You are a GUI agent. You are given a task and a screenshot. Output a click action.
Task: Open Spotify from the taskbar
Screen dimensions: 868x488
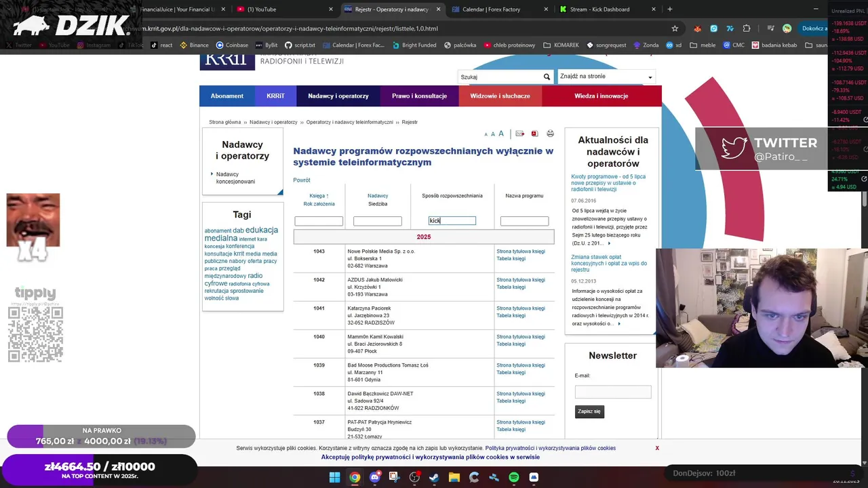(x=514, y=477)
